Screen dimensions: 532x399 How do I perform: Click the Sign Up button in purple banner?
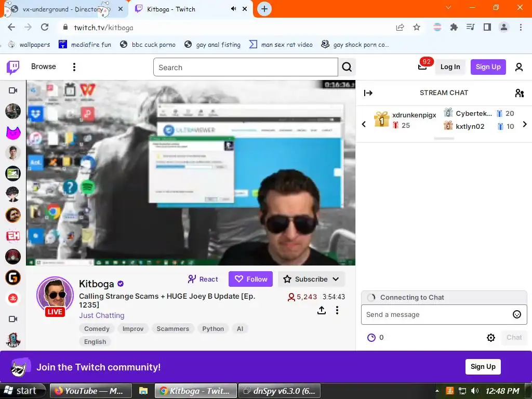[483, 366]
